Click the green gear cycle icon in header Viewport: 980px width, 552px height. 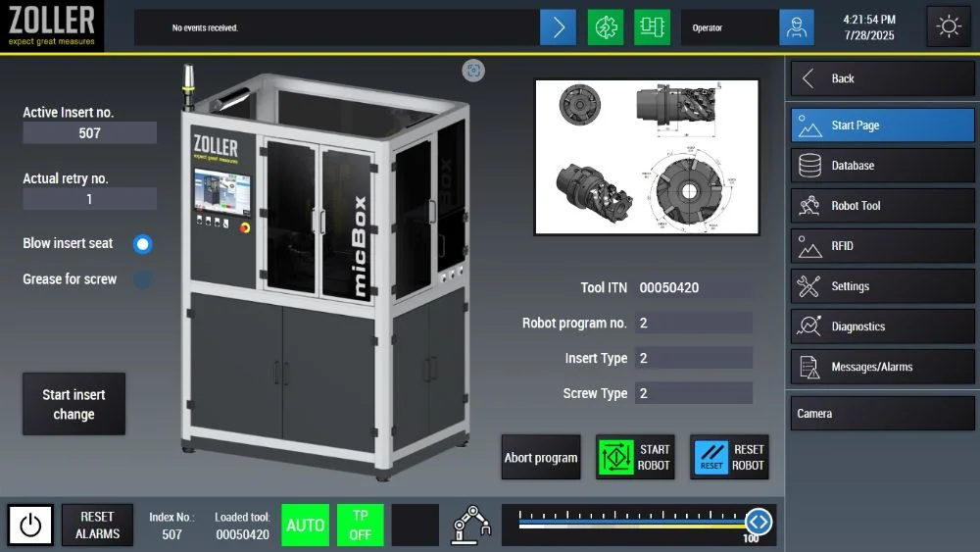(x=605, y=27)
